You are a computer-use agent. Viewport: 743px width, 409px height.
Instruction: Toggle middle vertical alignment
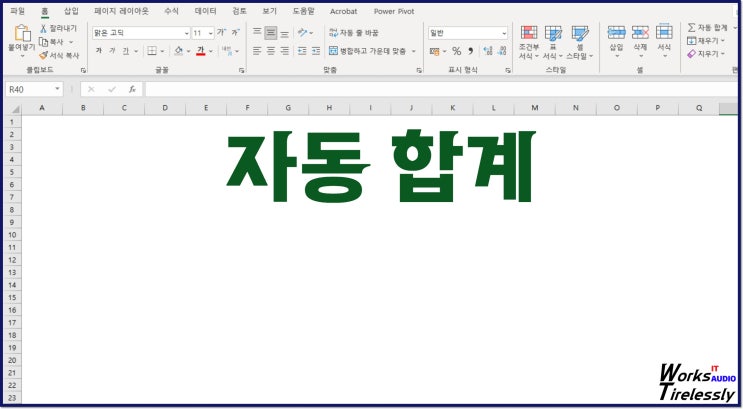click(271, 33)
